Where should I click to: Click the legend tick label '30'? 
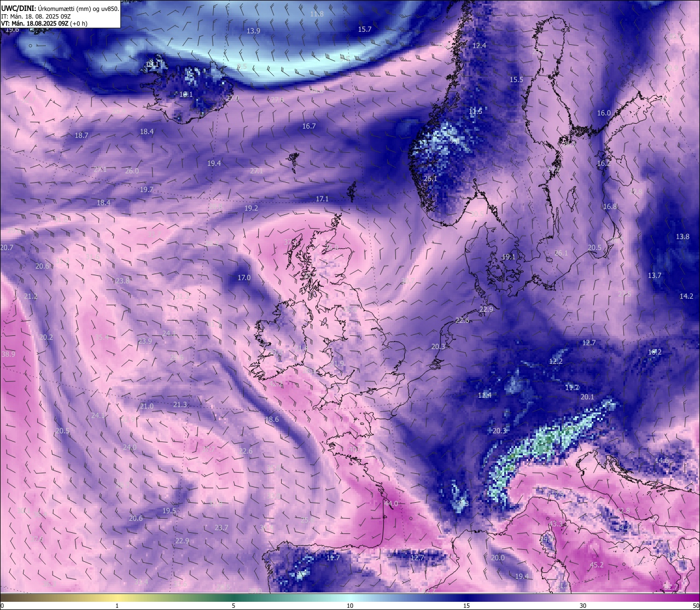coord(583,606)
